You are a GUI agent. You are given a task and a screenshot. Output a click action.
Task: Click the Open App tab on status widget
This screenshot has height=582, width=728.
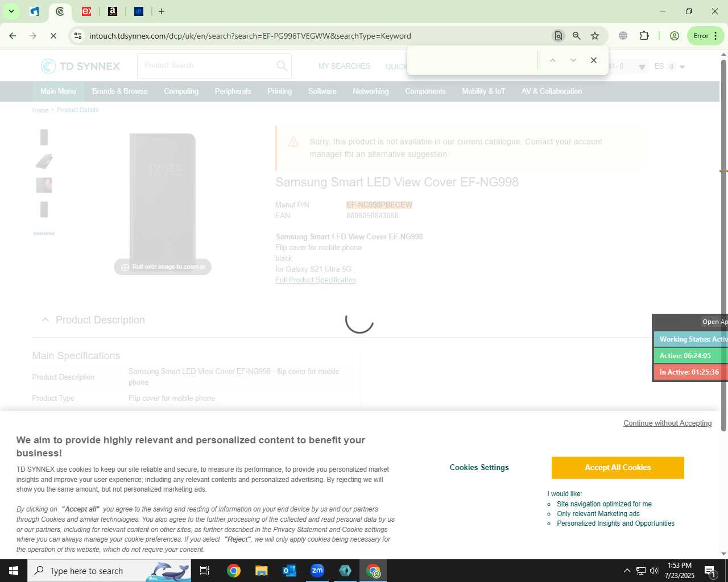coord(714,322)
